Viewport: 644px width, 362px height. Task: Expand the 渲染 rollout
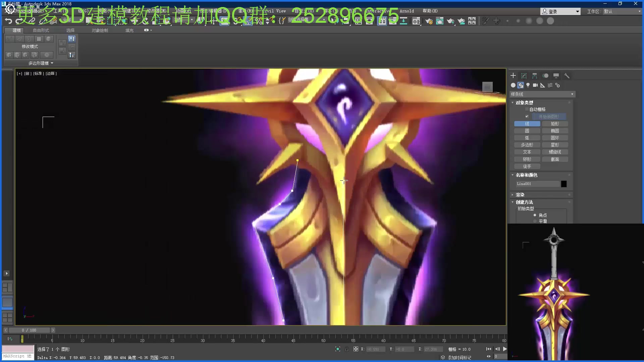click(x=520, y=195)
